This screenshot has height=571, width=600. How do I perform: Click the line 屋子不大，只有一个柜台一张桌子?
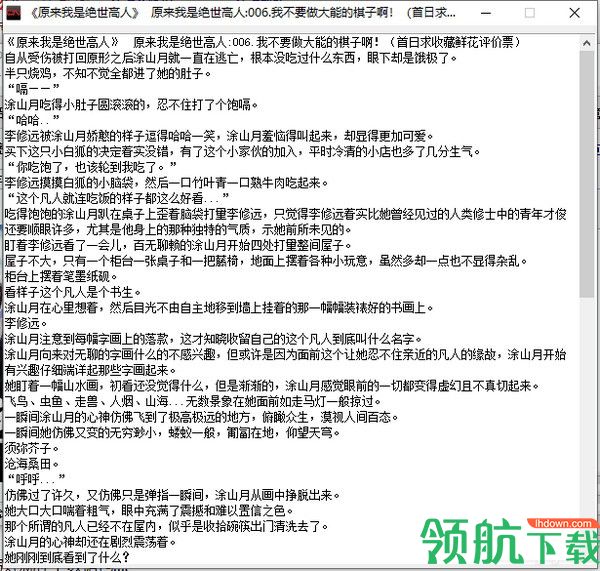[x=266, y=261]
